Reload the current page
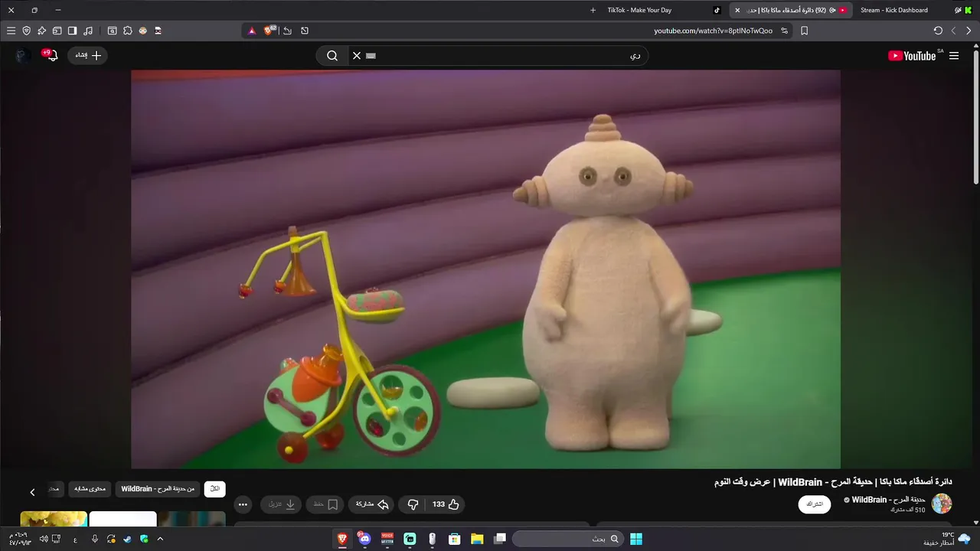This screenshot has height=551, width=980. 938,31
